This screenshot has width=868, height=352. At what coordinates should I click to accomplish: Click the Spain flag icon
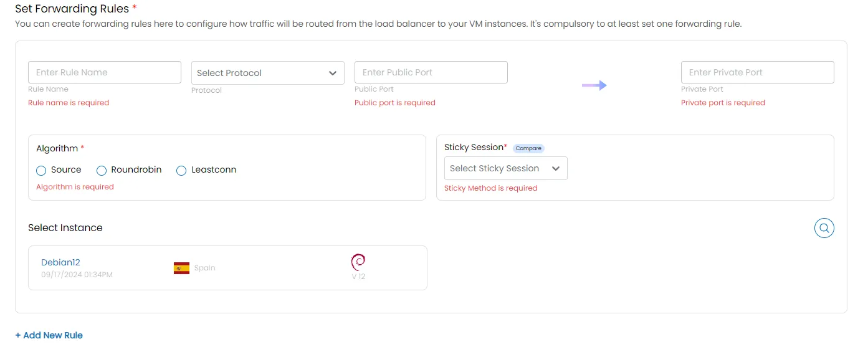[x=181, y=268]
